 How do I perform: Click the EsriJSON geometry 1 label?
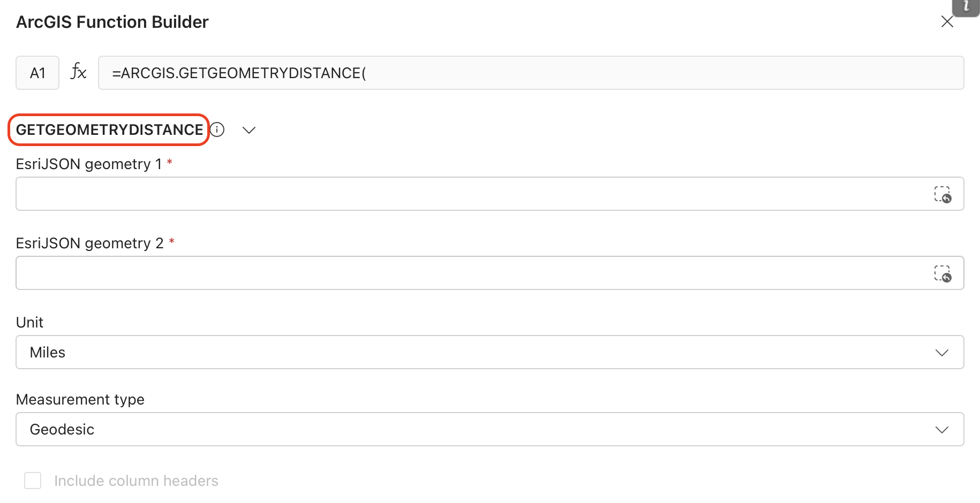(x=88, y=164)
